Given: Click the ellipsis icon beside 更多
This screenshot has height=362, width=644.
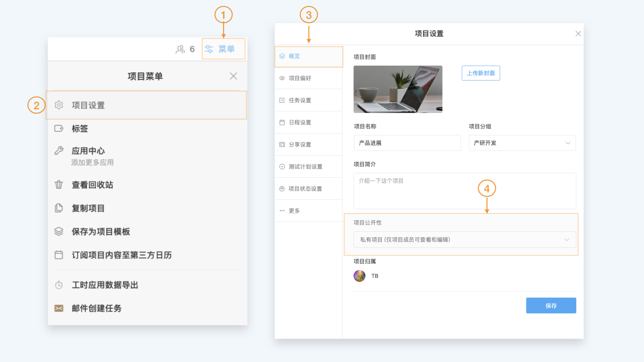Looking at the screenshot, I should coord(282,211).
